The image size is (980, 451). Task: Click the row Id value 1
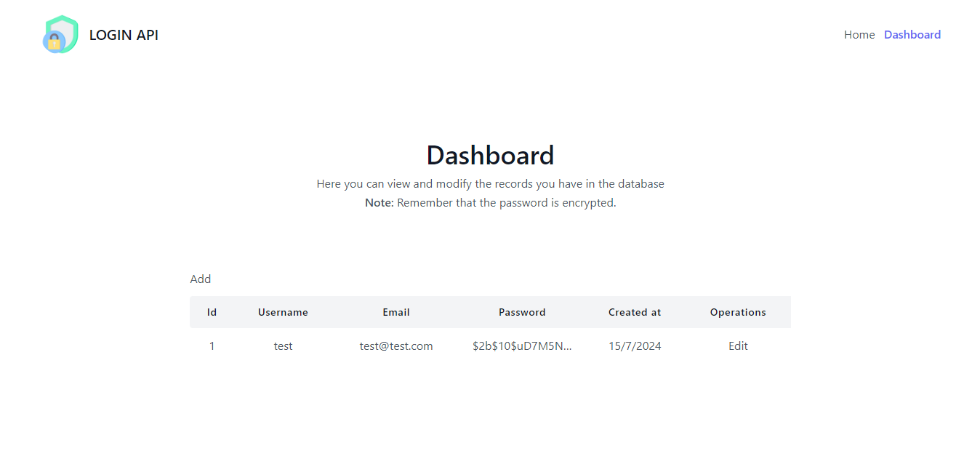(212, 346)
